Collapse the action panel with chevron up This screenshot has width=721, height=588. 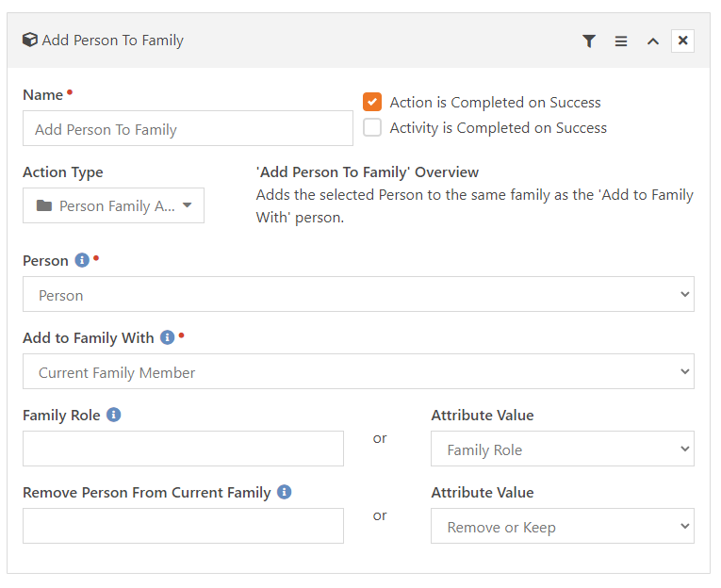653,41
